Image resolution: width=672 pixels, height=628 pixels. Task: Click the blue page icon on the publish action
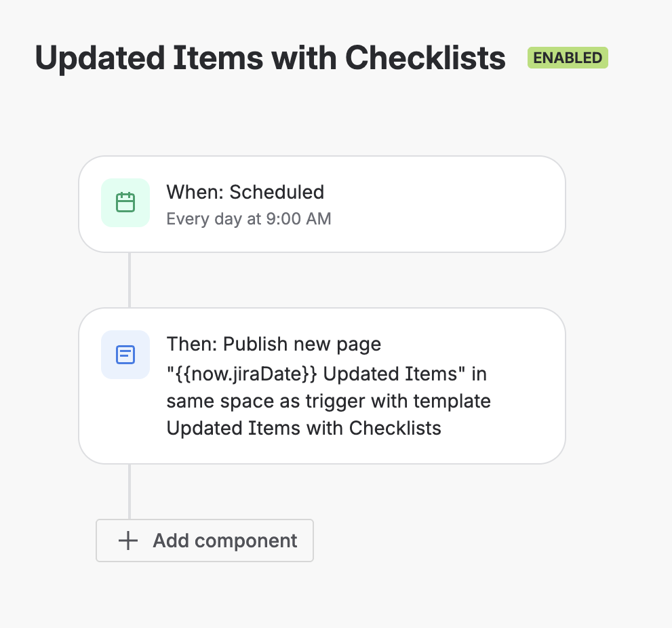tap(125, 354)
